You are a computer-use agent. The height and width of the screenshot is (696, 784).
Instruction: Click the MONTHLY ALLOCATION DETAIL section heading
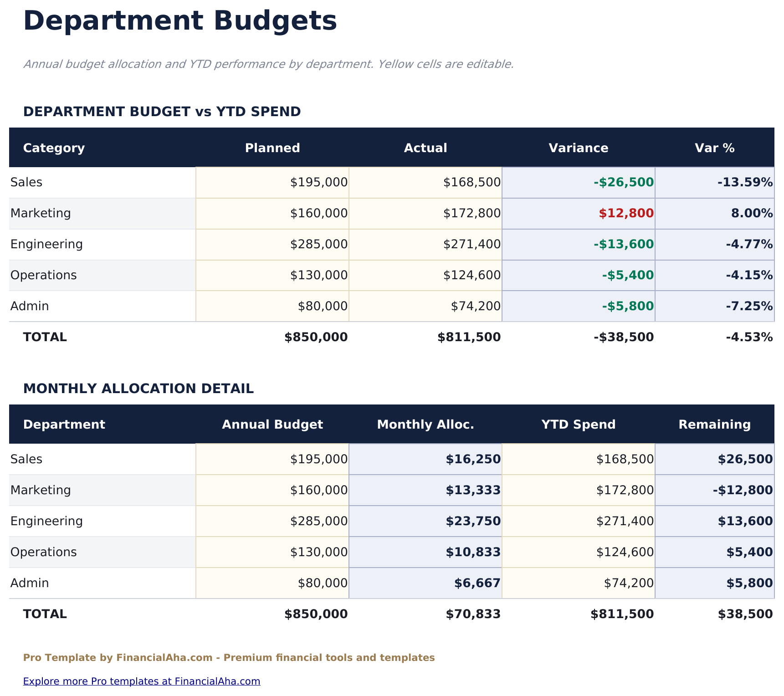coord(139,389)
